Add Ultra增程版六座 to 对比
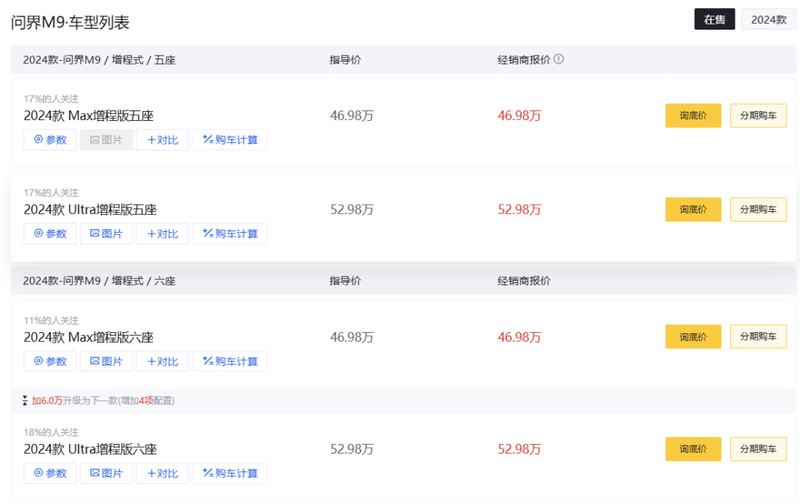Image resolution: width=800 pixels, height=504 pixels. (x=162, y=473)
